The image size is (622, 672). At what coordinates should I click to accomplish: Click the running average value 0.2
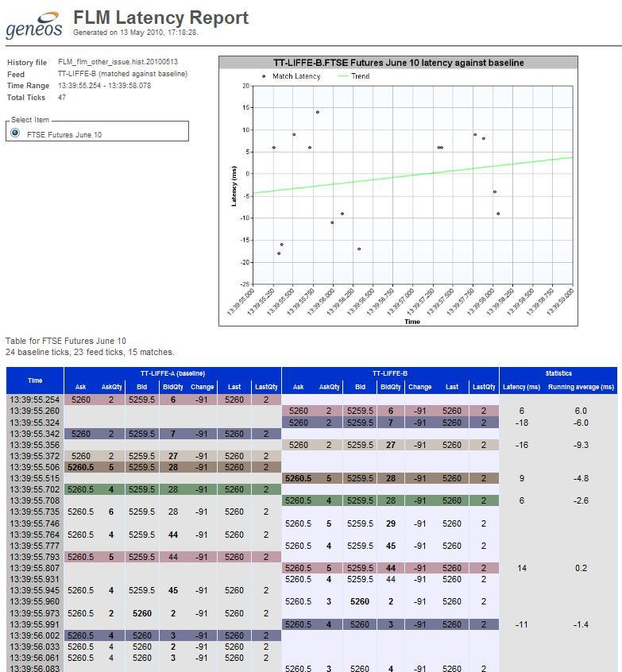(581, 568)
